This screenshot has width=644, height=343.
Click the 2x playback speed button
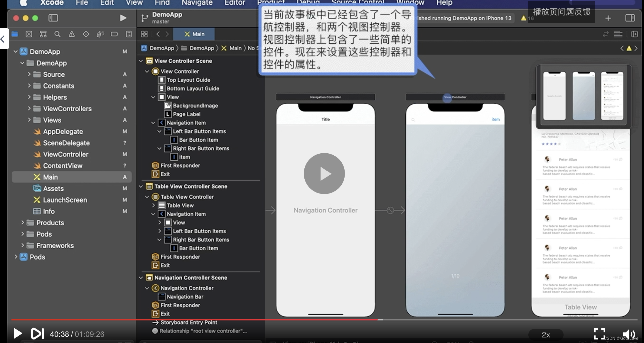point(546,334)
